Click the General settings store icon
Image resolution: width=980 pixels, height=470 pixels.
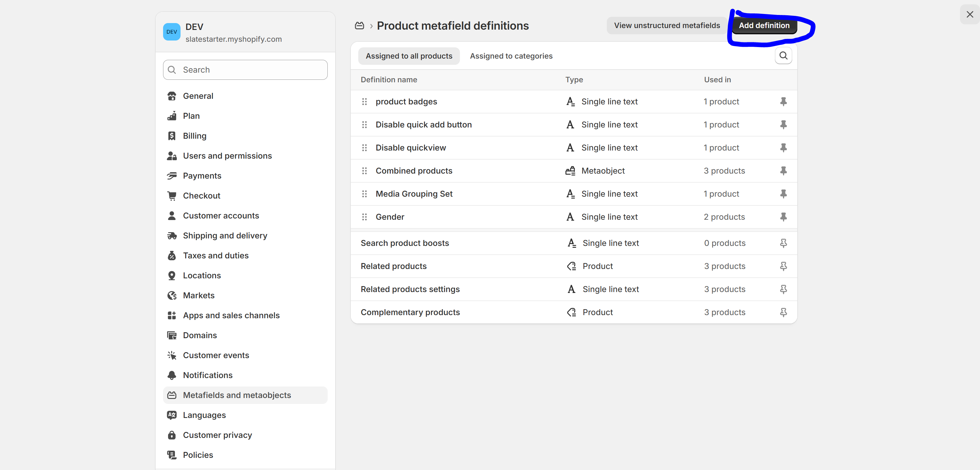coord(172,96)
